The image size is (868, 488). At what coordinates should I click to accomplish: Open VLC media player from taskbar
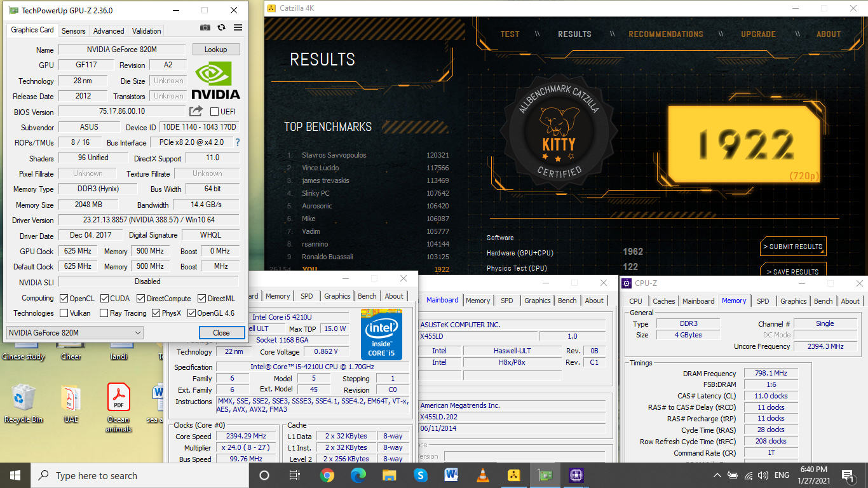point(482,475)
